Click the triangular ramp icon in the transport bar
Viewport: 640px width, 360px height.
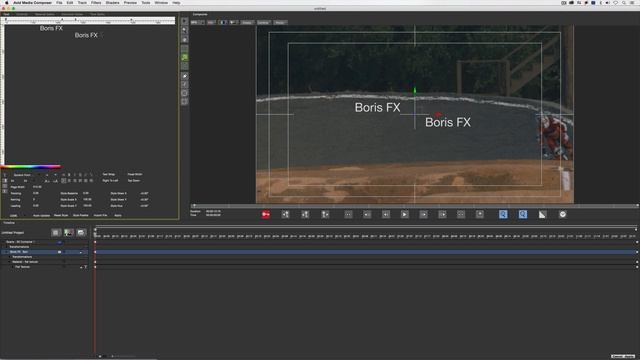point(542,214)
